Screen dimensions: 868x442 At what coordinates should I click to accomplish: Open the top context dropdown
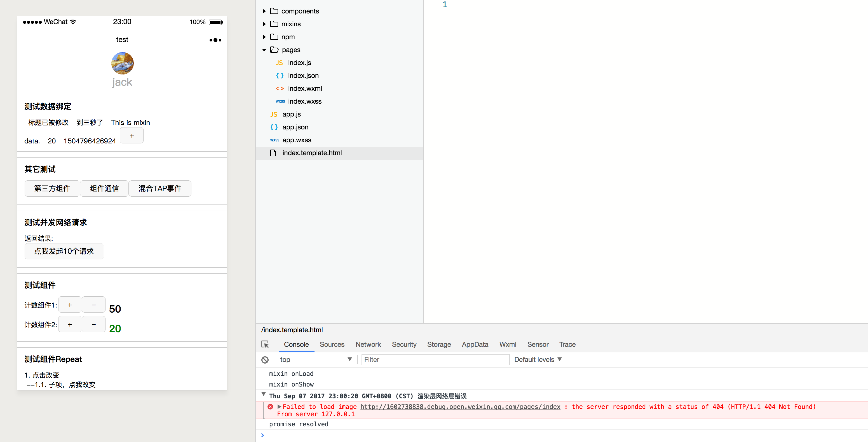click(x=316, y=360)
